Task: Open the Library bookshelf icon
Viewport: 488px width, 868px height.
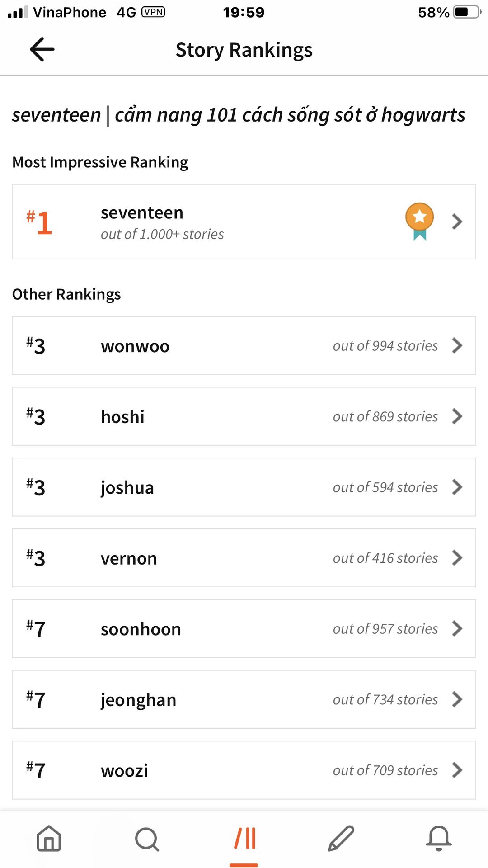Action: [244, 839]
